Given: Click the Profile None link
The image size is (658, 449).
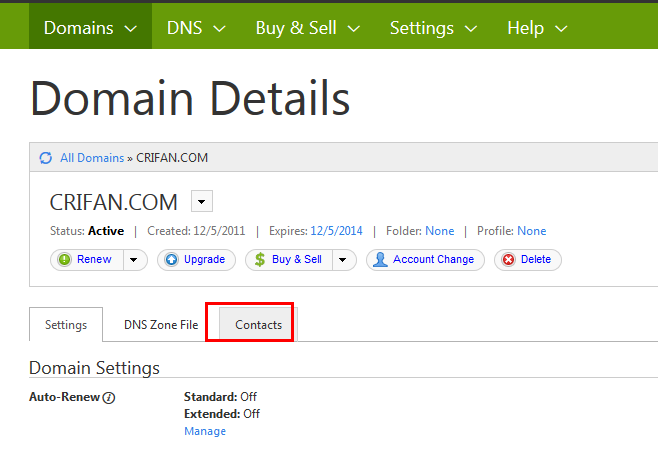Looking at the screenshot, I should (x=531, y=231).
